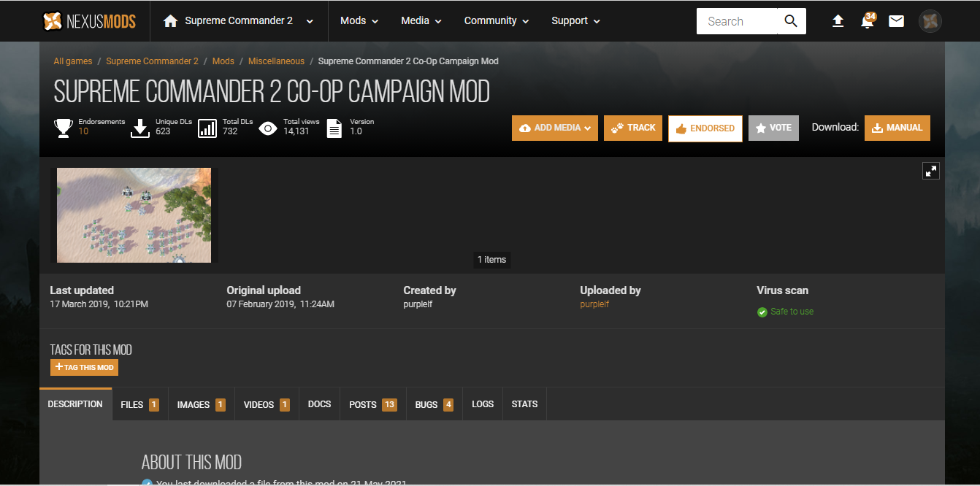Image resolution: width=980 pixels, height=486 pixels.
Task: Open the Support navigation dropdown
Action: point(575,21)
